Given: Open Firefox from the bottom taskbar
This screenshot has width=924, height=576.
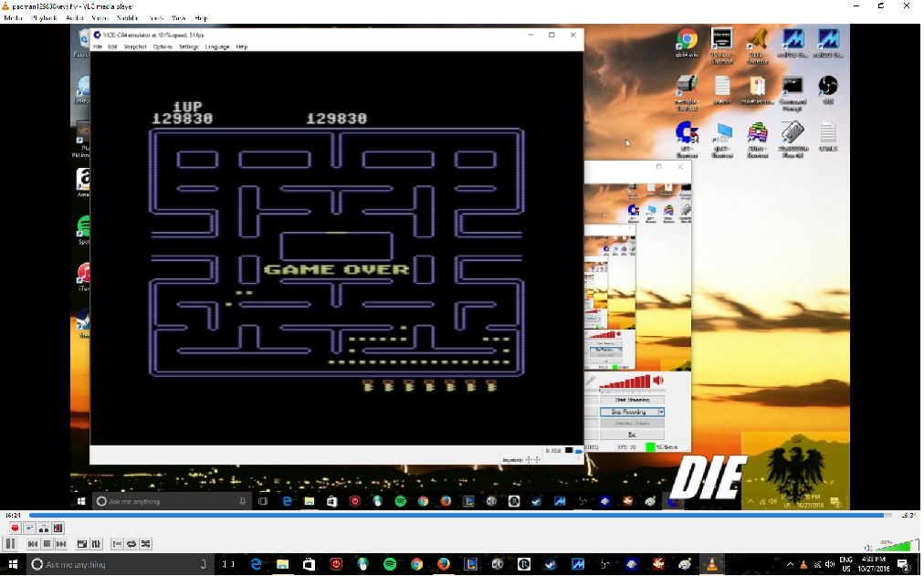Looking at the screenshot, I should pyautogui.click(x=443, y=564).
